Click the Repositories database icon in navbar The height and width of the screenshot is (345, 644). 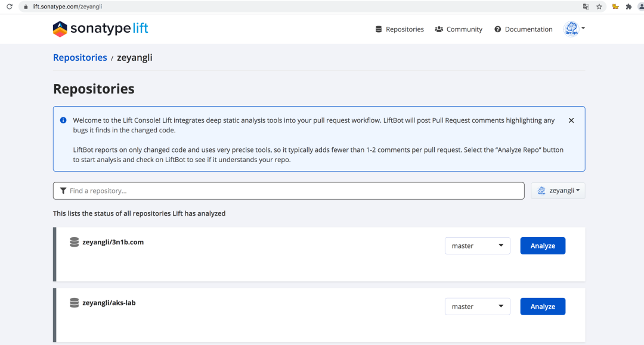point(379,29)
